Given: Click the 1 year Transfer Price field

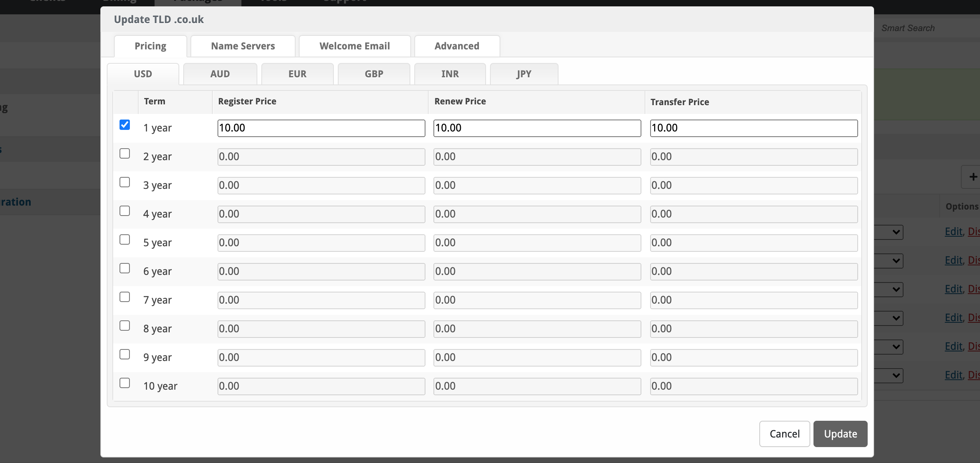Looking at the screenshot, I should 753,128.
